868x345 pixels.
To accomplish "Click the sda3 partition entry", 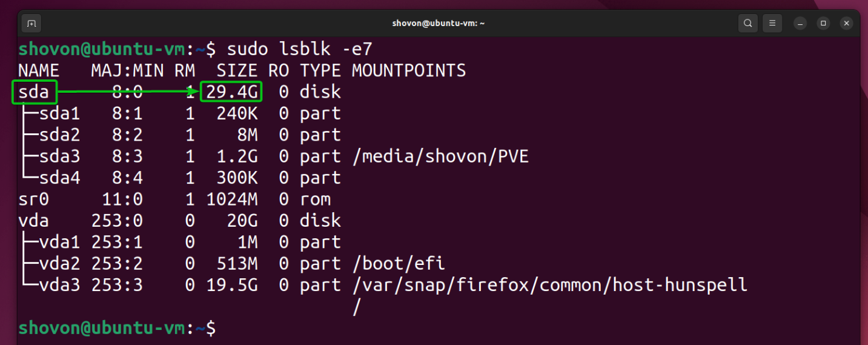I will pyautogui.click(x=59, y=156).
